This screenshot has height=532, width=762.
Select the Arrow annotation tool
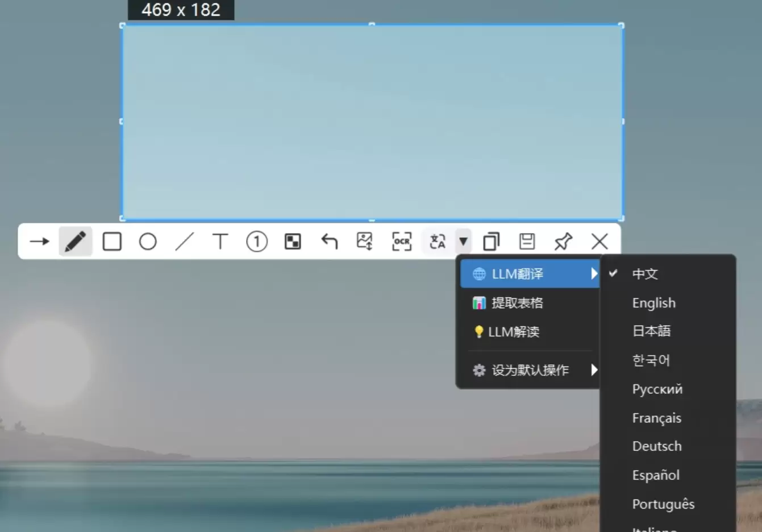pos(39,241)
